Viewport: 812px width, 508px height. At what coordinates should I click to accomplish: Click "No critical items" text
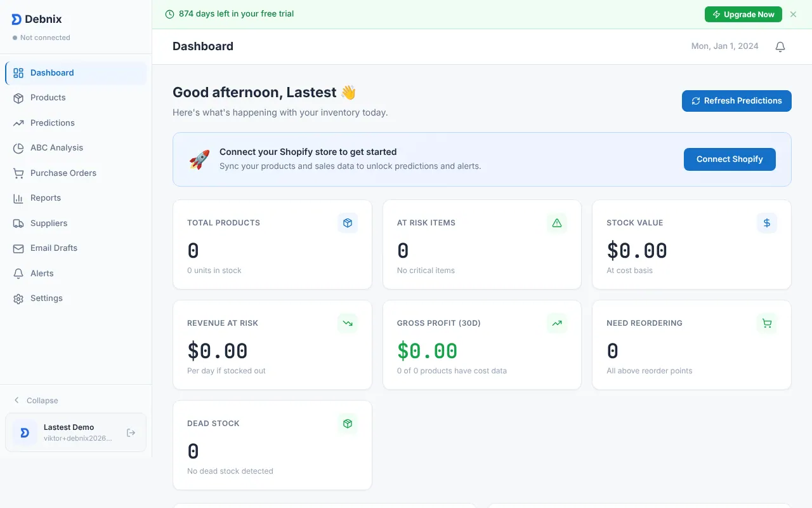(426, 271)
